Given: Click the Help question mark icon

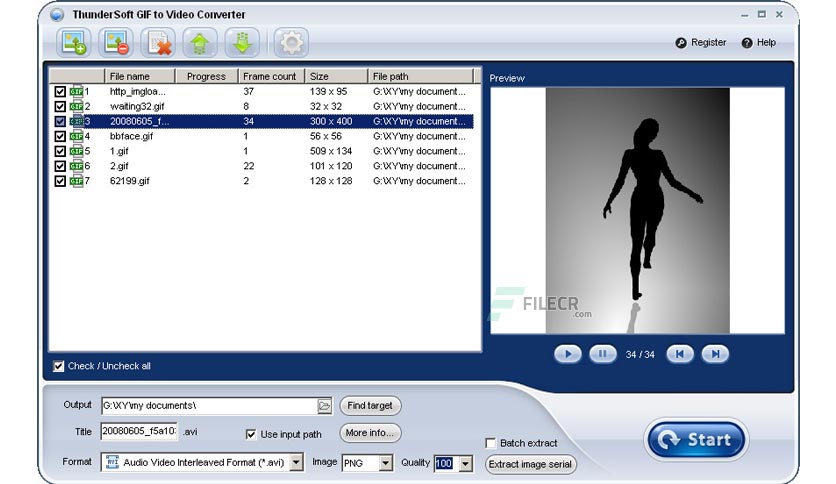Looking at the screenshot, I should point(747,43).
